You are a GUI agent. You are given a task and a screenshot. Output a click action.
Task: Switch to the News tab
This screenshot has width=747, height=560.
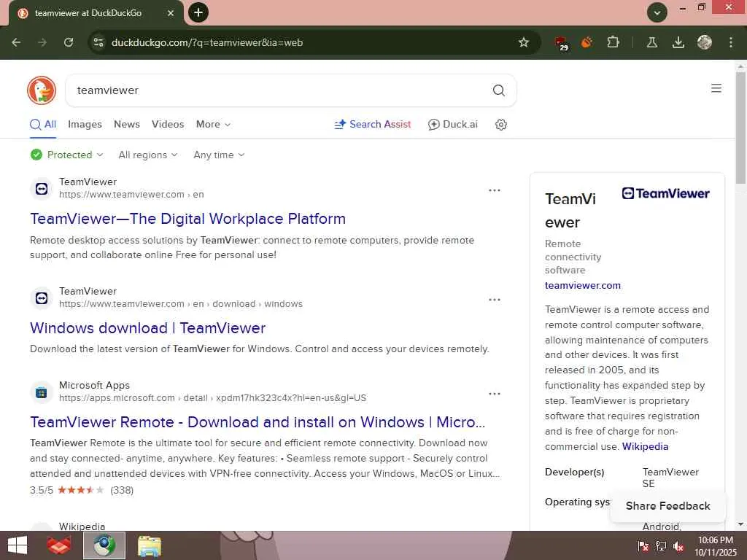click(x=127, y=124)
